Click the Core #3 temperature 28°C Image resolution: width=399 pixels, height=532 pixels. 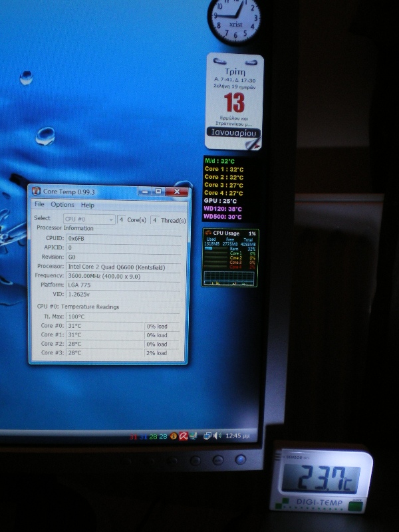(x=105, y=353)
